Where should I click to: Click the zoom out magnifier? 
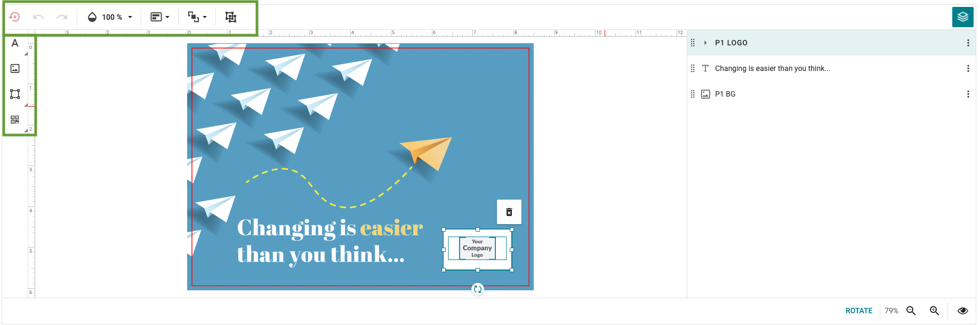(x=911, y=311)
